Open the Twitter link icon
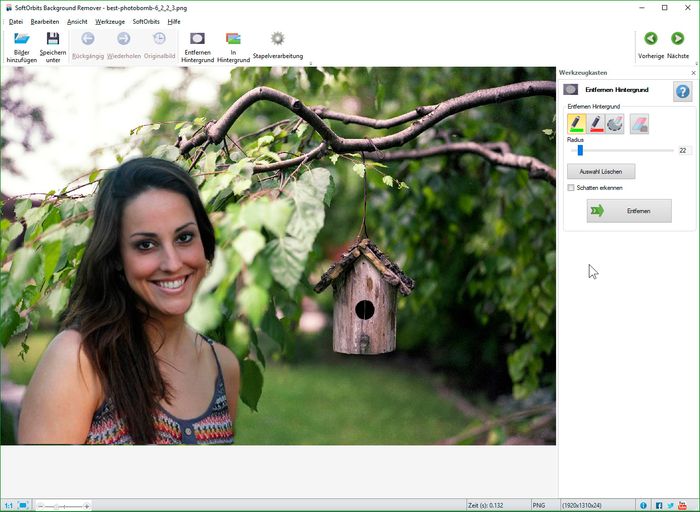Image resolution: width=700 pixels, height=512 pixels. pyautogui.click(x=671, y=505)
